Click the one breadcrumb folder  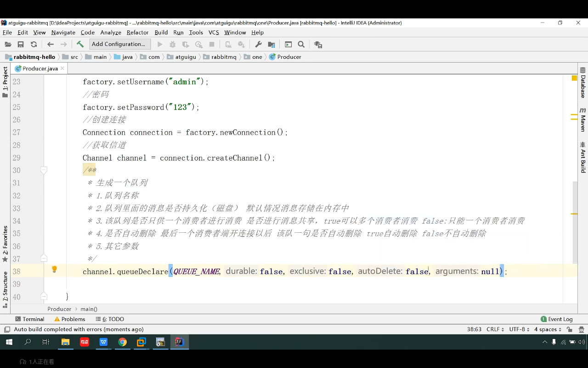point(254,57)
